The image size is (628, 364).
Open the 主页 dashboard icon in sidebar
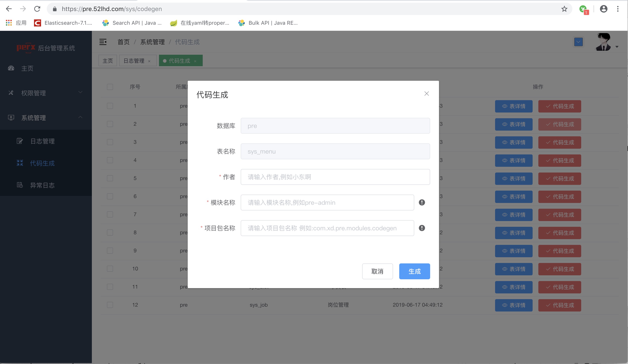[x=11, y=68]
